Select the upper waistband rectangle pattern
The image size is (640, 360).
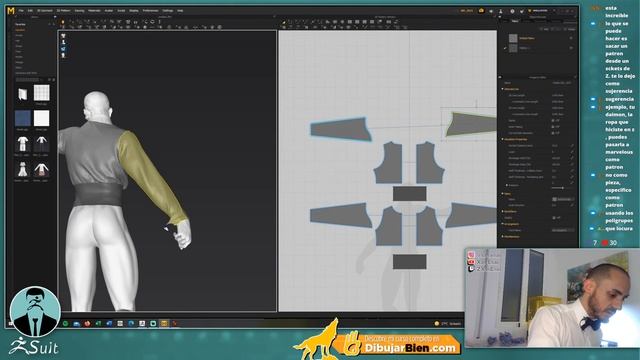pyautogui.click(x=409, y=193)
